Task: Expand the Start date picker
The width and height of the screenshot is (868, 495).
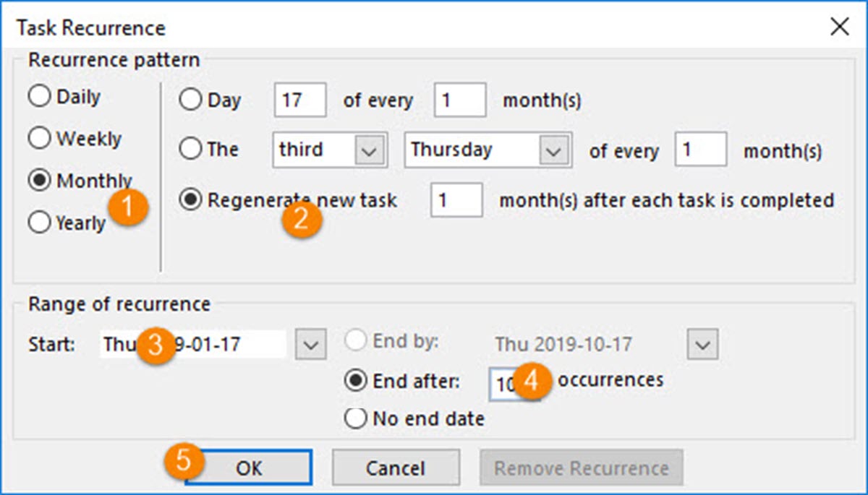Action: pyautogui.click(x=310, y=343)
